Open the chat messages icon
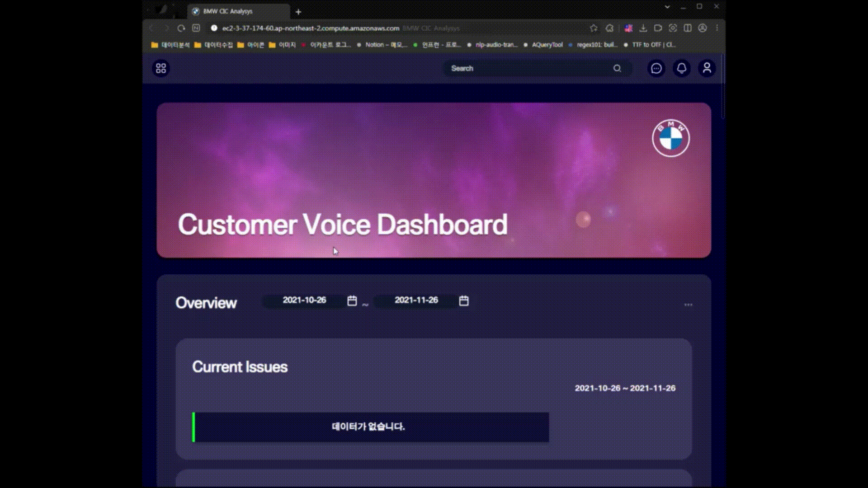This screenshot has width=868, height=488. pyautogui.click(x=656, y=68)
